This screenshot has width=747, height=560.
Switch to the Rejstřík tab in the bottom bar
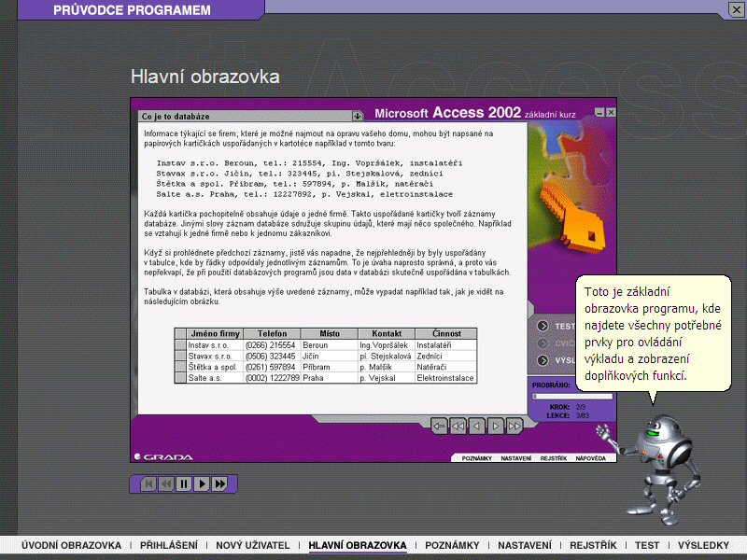click(593, 545)
